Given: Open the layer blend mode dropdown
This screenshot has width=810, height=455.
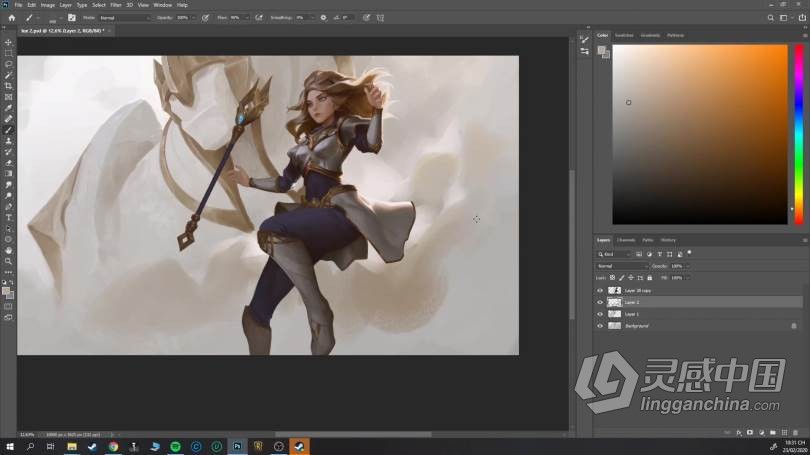Looking at the screenshot, I should pyautogui.click(x=621, y=266).
